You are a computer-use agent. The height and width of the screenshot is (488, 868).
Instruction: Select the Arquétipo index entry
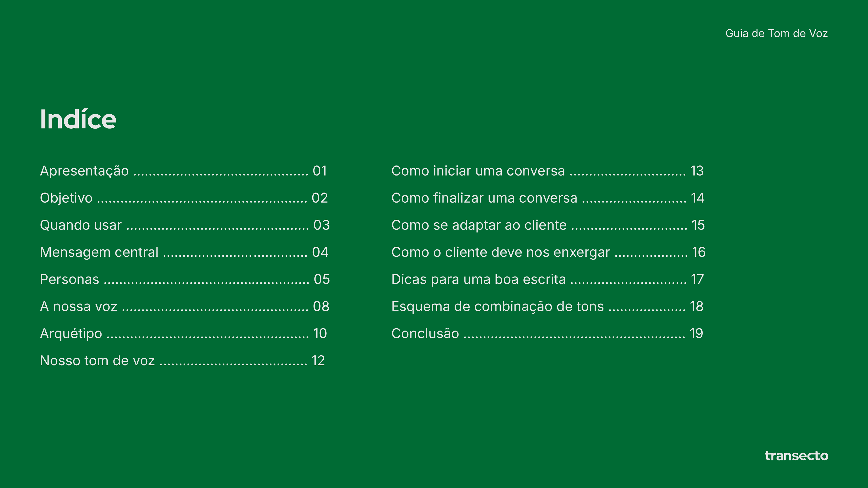[x=183, y=333]
